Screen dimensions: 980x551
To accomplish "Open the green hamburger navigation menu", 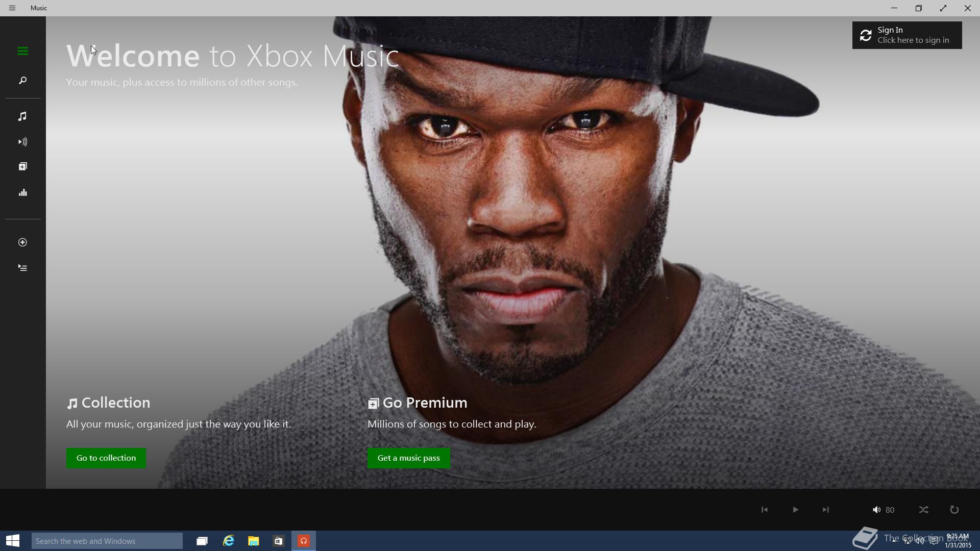I will [22, 51].
